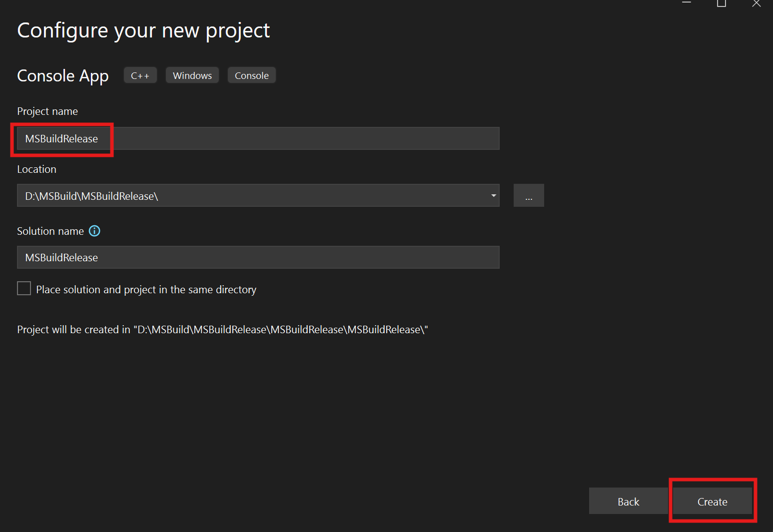Open the location browse (...) button

tap(528, 196)
